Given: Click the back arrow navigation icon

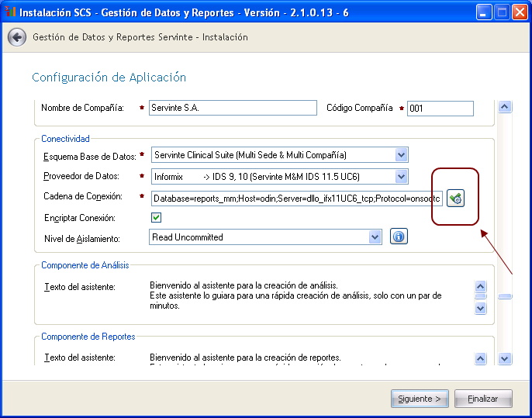Looking at the screenshot, I should click(16, 37).
